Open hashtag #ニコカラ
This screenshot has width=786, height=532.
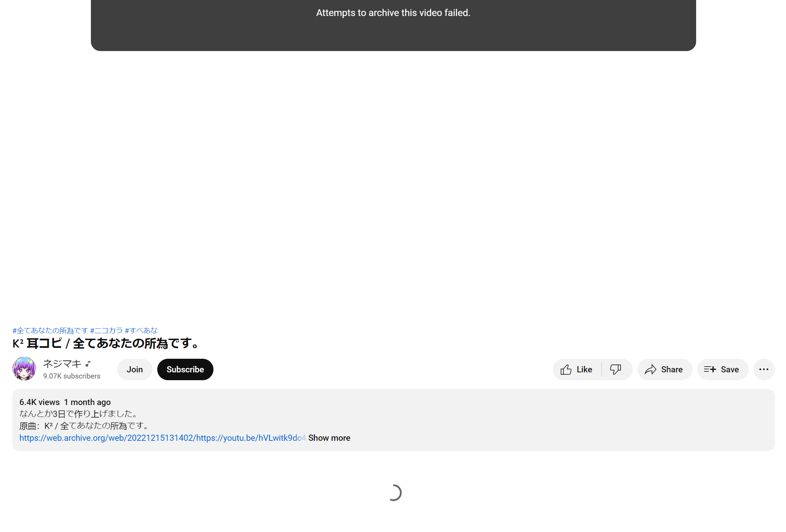pos(107,331)
